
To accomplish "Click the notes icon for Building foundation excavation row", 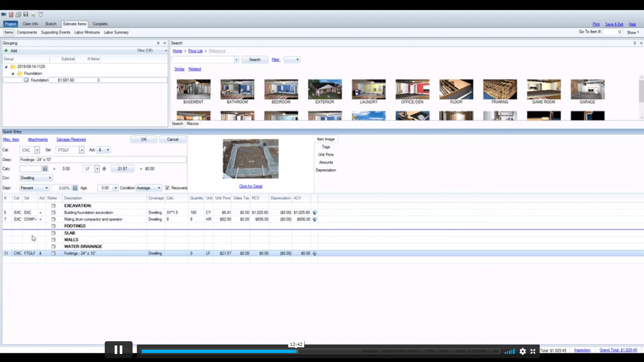I will click(53, 213).
